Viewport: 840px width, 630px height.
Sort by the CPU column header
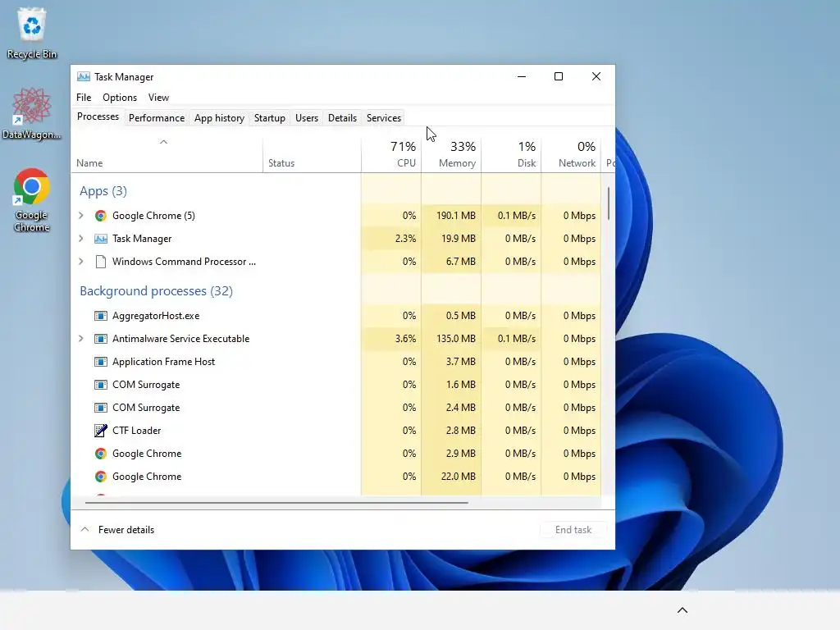pos(391,153)
